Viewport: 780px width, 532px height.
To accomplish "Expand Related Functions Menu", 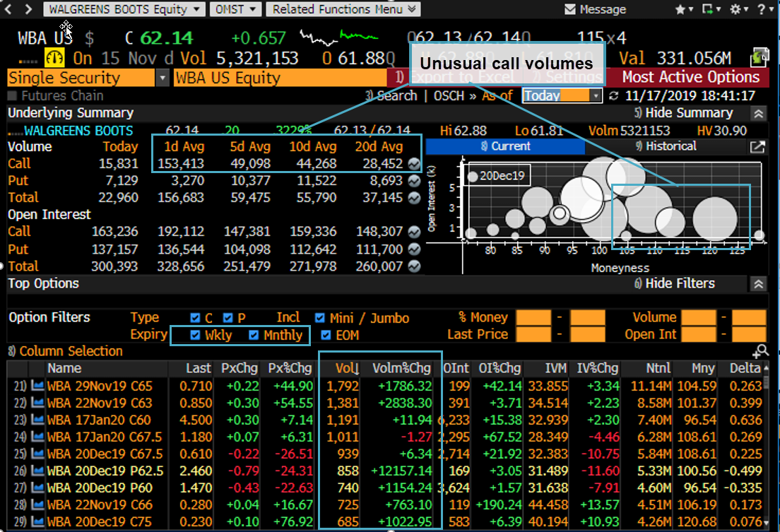I will [x=343, y=9].
